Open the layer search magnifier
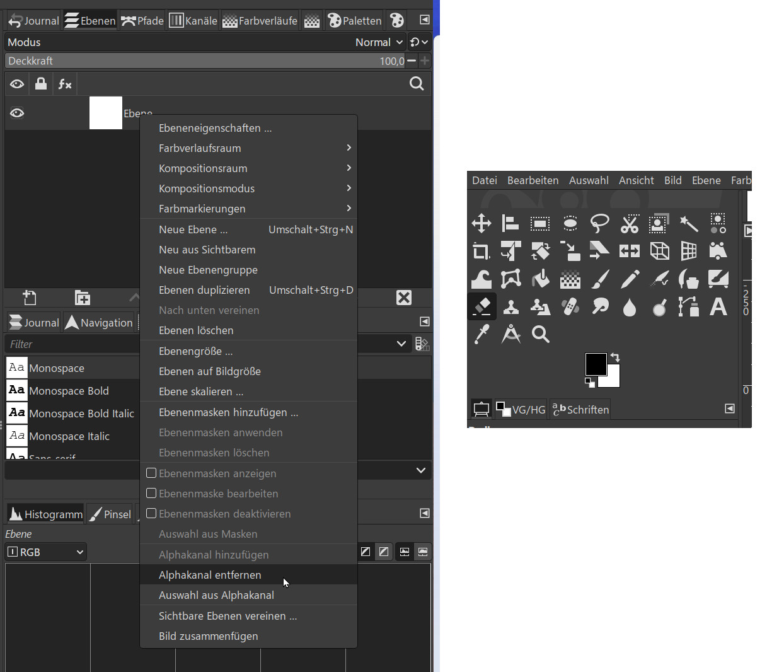 click(417, 84)
